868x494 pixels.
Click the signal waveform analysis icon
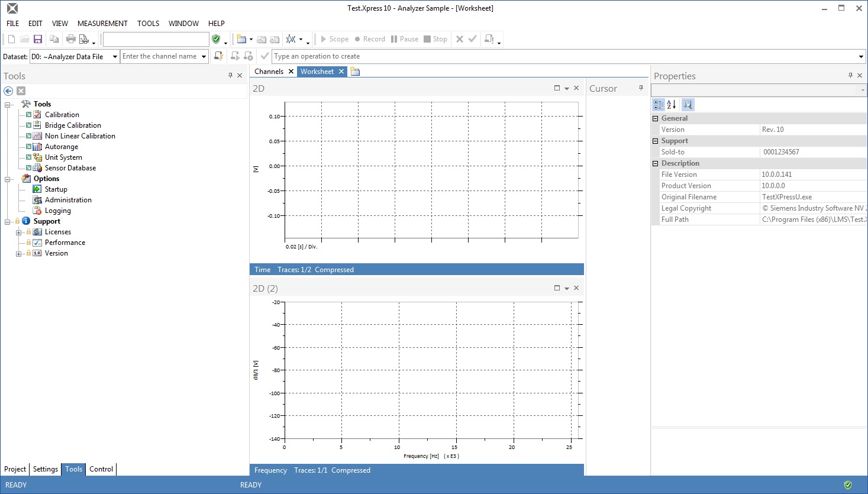[291, 39]
